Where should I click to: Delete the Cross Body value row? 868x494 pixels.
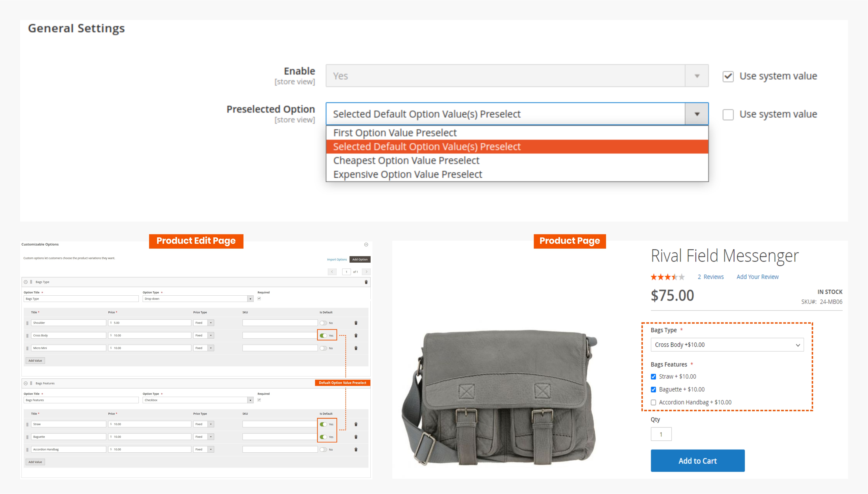coord(356,335)
